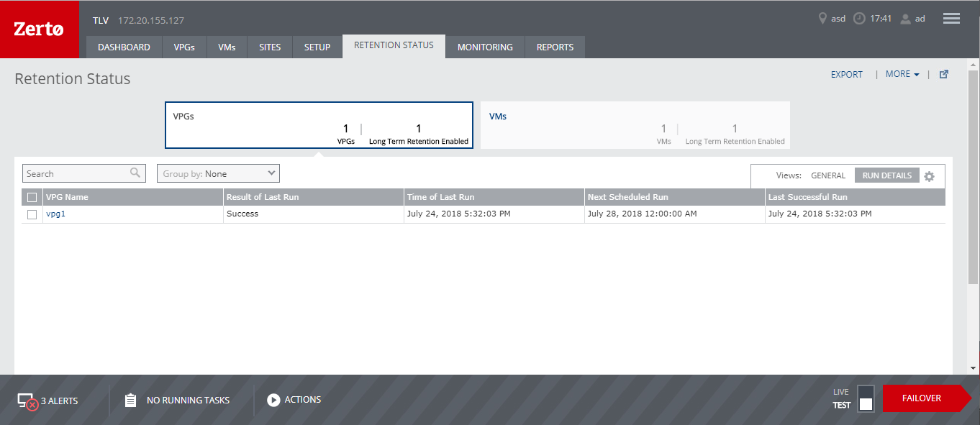Expand the MORE dropdown
Screen dimensions: 980x425
902,74
